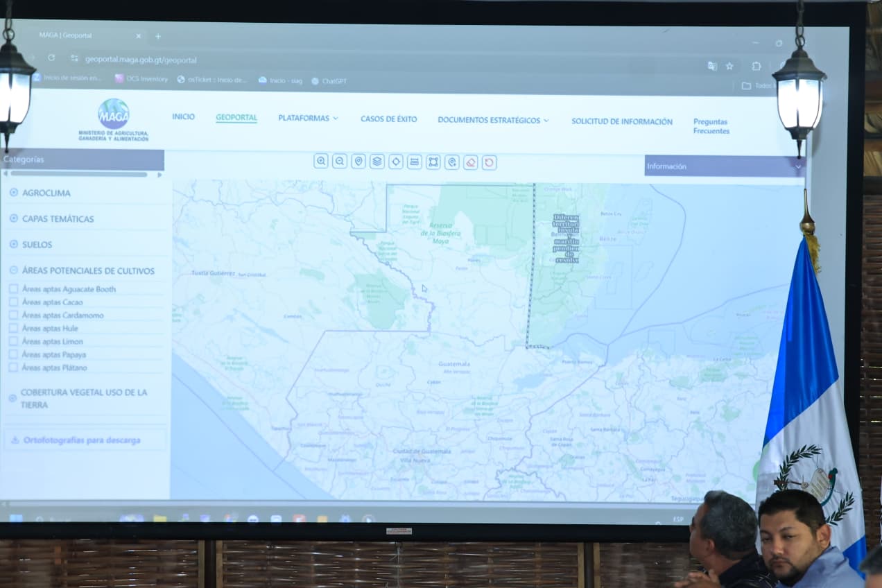Image resolution: width=882 pixels, height=588 pixels.
Task: Open the SOLICITUD DE INFORMACIÓN link
Action: (x=621, y=121)
